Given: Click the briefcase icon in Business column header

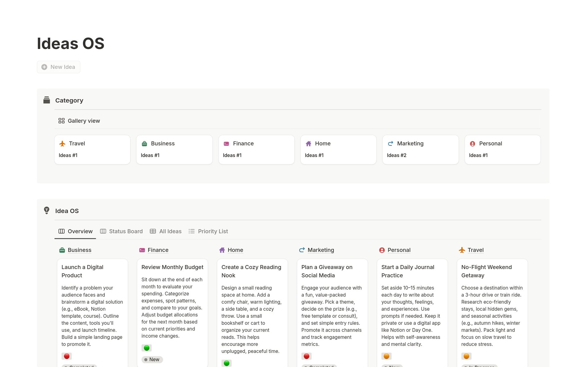Looking at the screenshot, I should pos(62,250).
